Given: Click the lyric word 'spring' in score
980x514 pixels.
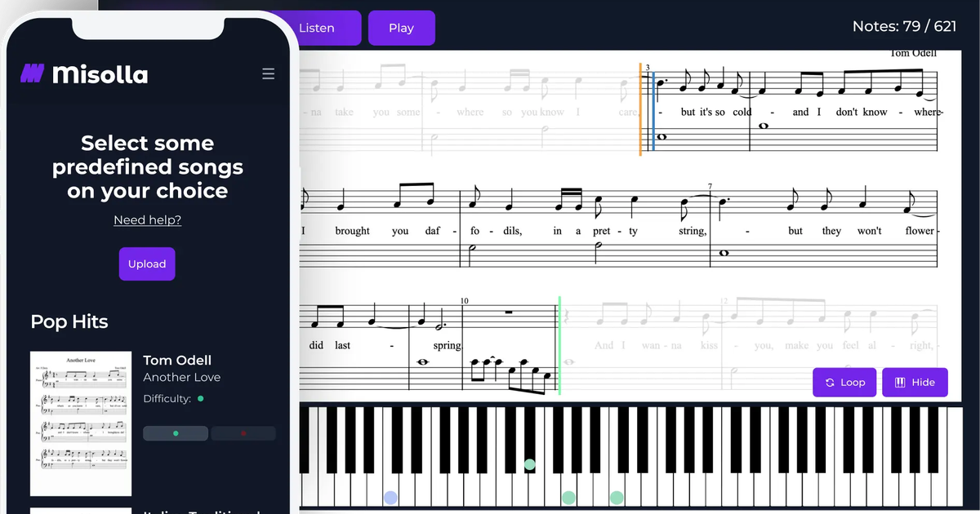Looking at the screenshot, I should 447,346.
